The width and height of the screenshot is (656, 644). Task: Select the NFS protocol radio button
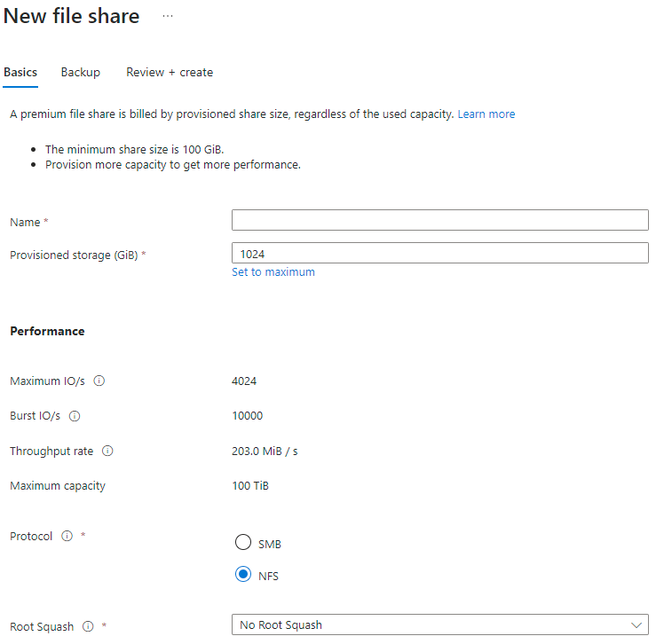(x=242, y=575)
